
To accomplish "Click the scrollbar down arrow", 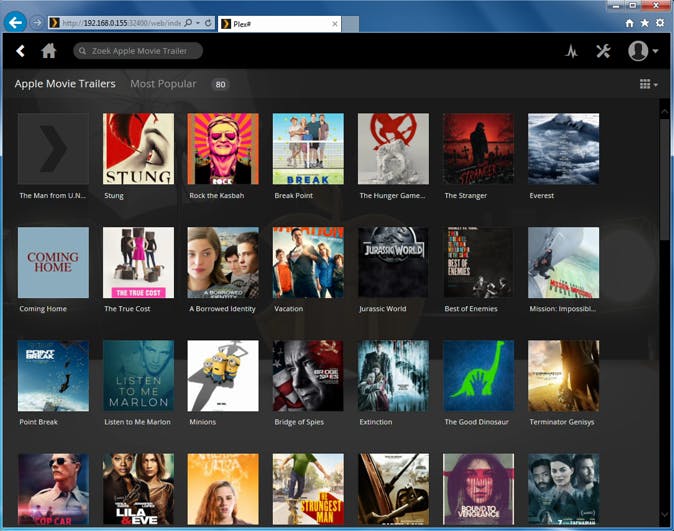I will click(664, 515).
